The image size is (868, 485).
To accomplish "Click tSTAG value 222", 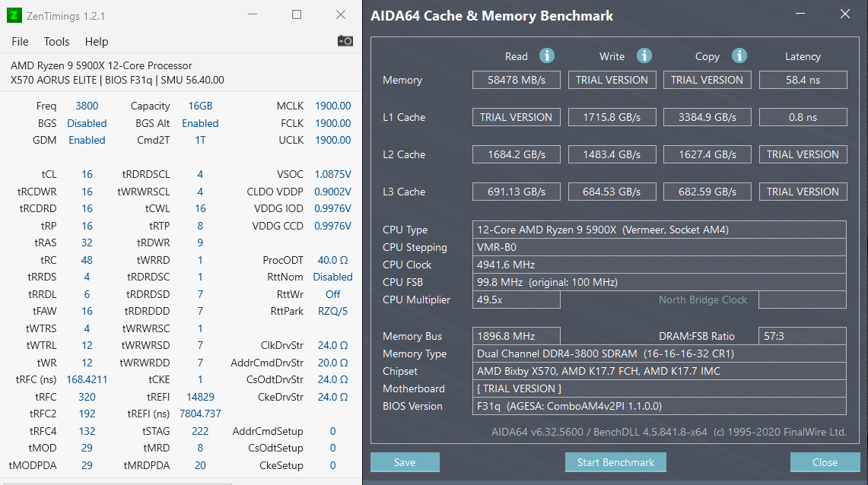I will [200, 431].
